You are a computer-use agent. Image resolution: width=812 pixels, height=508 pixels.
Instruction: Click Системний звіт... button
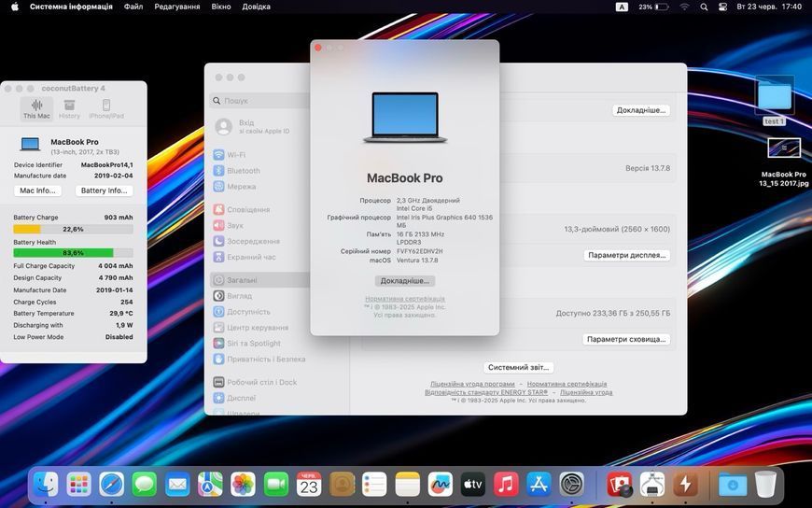(x=518, y=367)
